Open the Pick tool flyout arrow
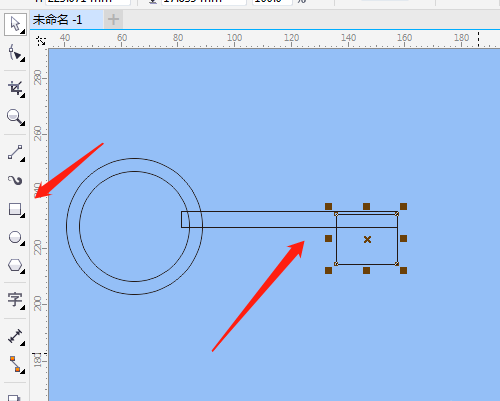 coord(23,32)
